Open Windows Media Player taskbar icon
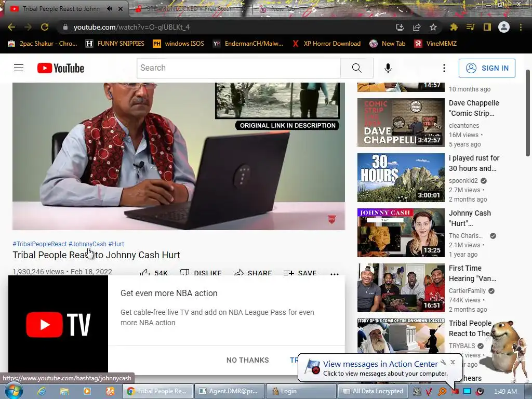 [87, 391]
